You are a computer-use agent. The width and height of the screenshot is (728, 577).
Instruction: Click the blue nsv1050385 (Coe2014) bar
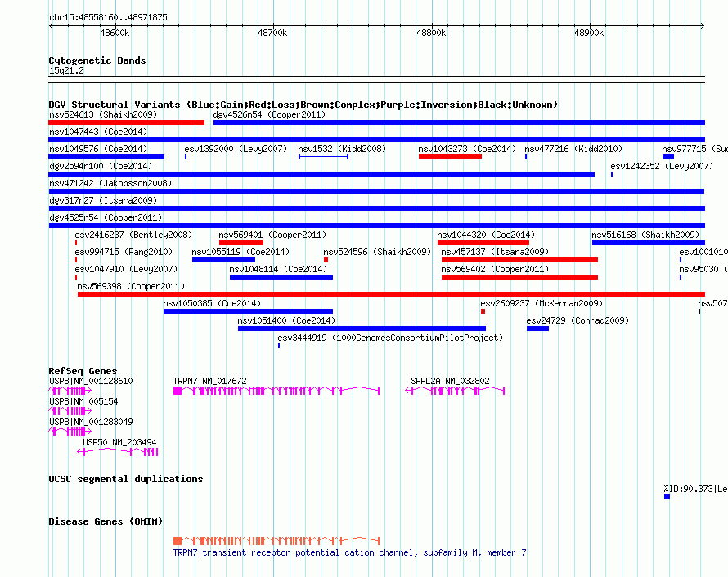pyautogui.click(x=249, y=311)
